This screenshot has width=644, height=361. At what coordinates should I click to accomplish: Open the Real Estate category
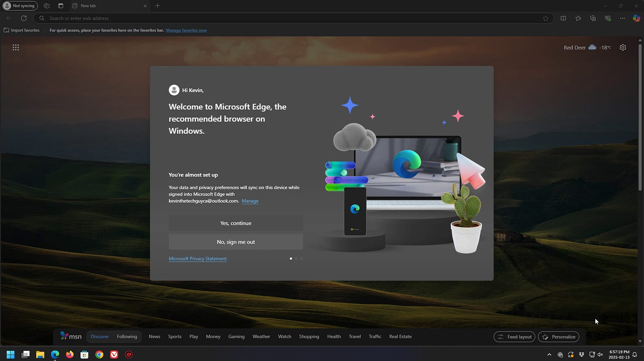click(400, 336)
